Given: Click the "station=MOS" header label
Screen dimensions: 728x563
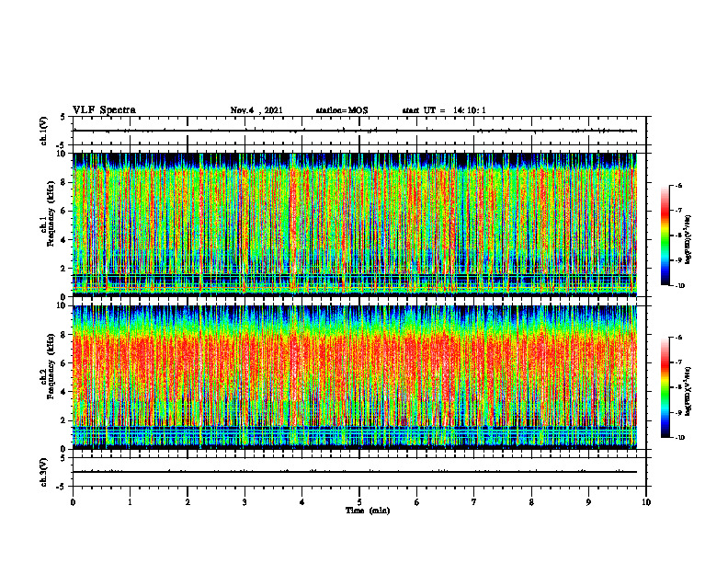Looking at the screenshot, I should [342, 110].
